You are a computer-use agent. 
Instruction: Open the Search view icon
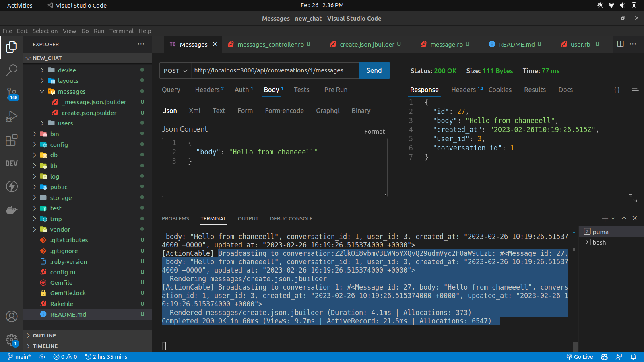point(12,70)
